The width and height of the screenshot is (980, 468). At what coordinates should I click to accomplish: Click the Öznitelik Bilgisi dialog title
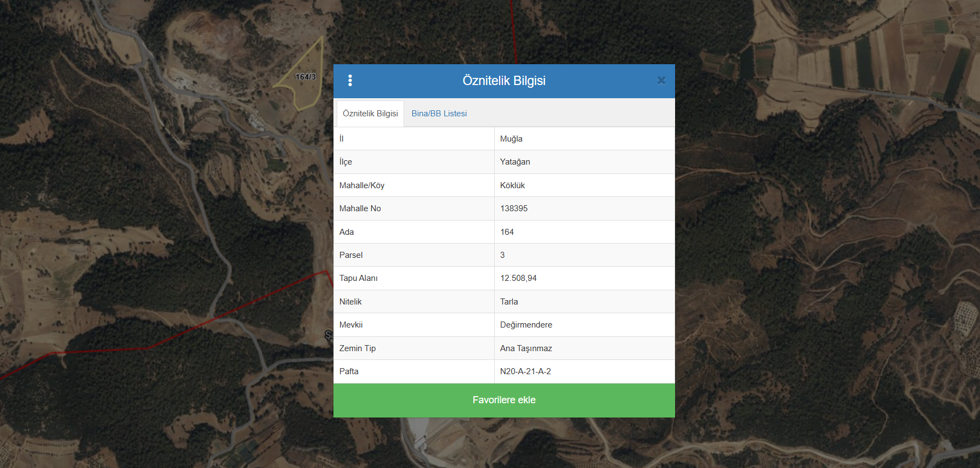(504, 81)
